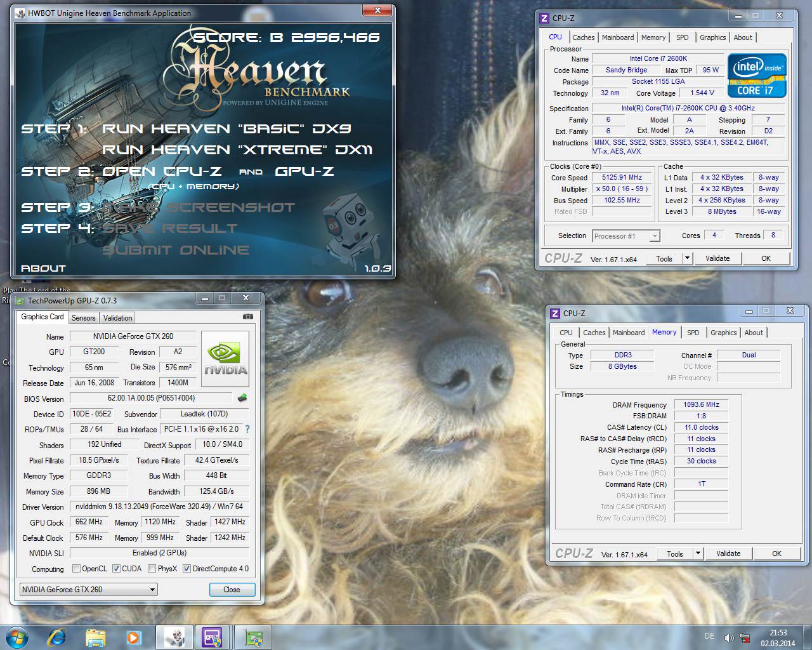Click the GPU-Z title bar app icon
The width and height of the screenshot is (812, 650).
(20, 301)
